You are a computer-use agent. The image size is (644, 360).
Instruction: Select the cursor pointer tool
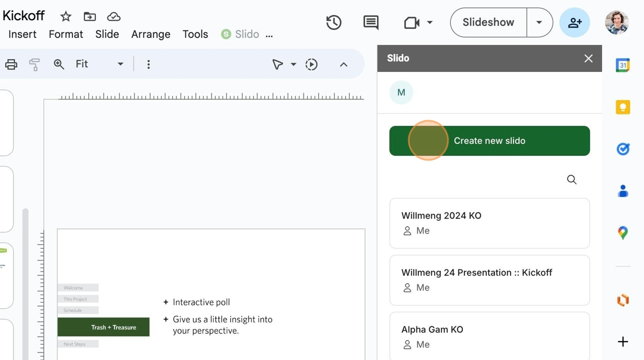[278, 64]
